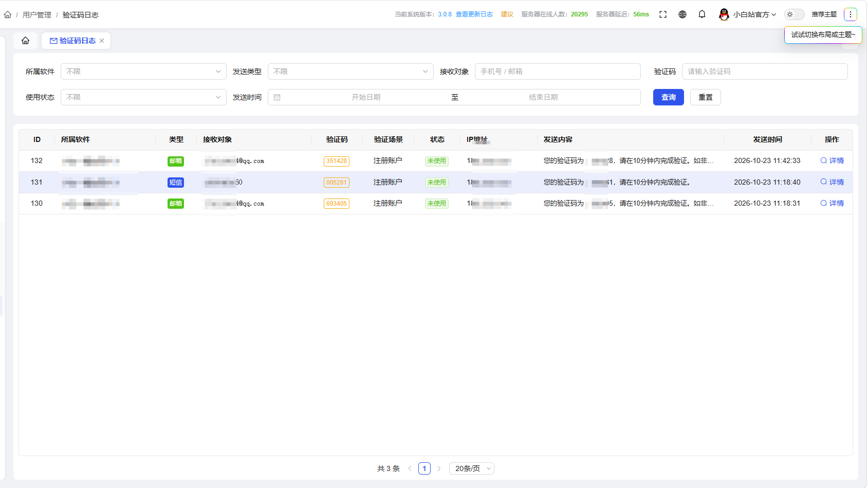Image resolution: width=868 pixels, height=488 pixels.
Task: Click timestamp 2026-10-23 11:42:33
Action: click(x=767, y=160)
